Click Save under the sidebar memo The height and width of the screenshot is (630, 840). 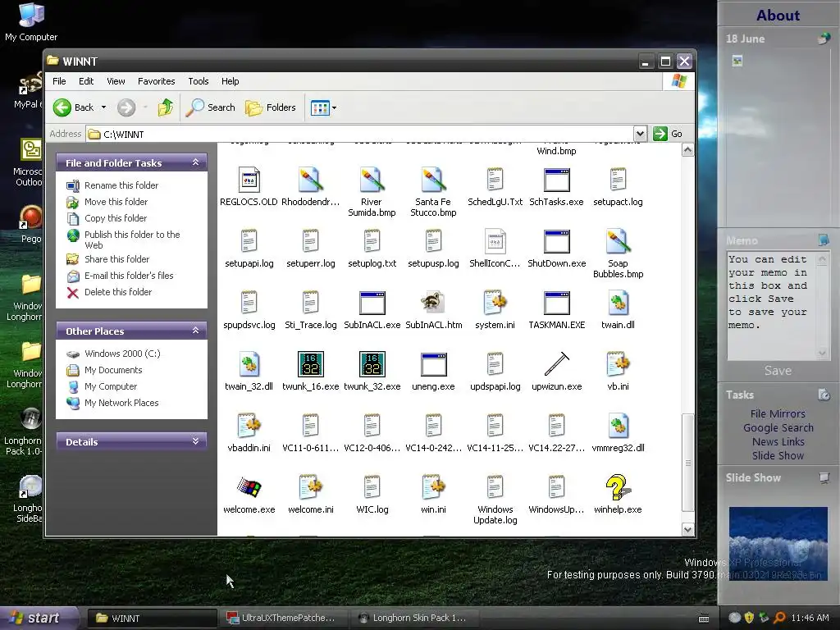[778, 371]
